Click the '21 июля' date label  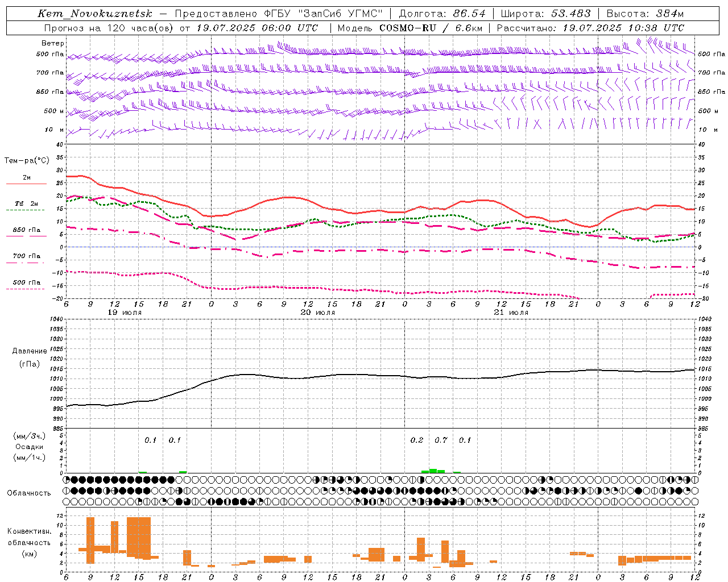point(511,313)
